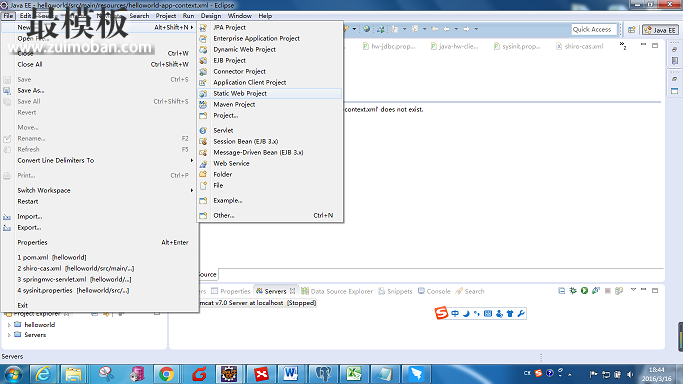Stop the server with red square icon
This screenshot has width=683, height=384.
coord(608,291)
